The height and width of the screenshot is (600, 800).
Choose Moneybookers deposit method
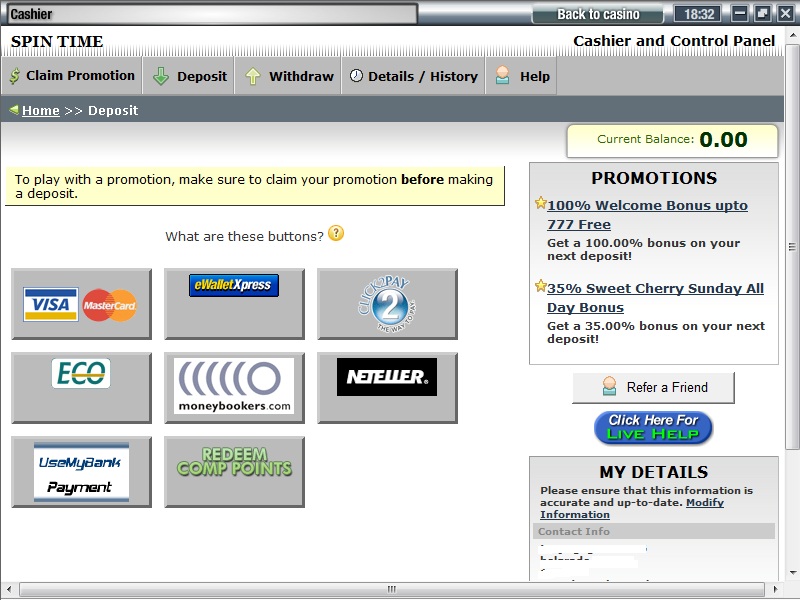pyautogui.click(x=234, y=388)
